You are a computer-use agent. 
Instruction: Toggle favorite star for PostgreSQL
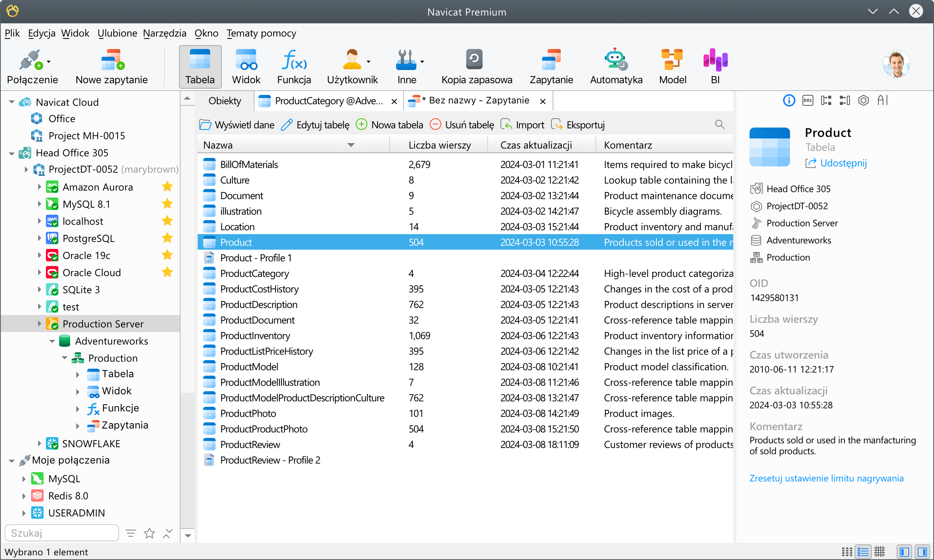coord(167,238)
